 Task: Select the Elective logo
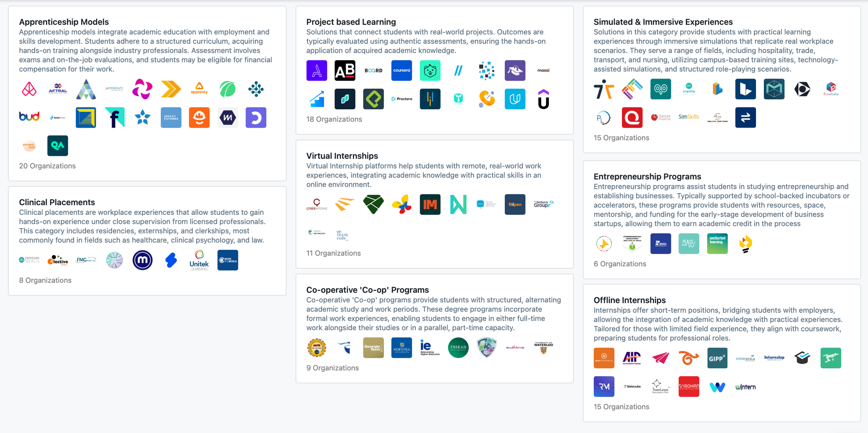point(58,260)
